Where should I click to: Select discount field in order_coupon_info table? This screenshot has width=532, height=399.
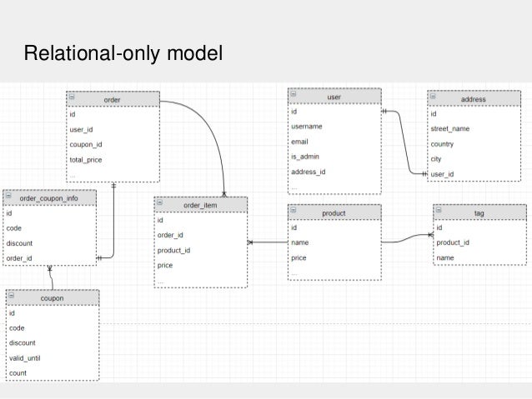coord(49,243)
